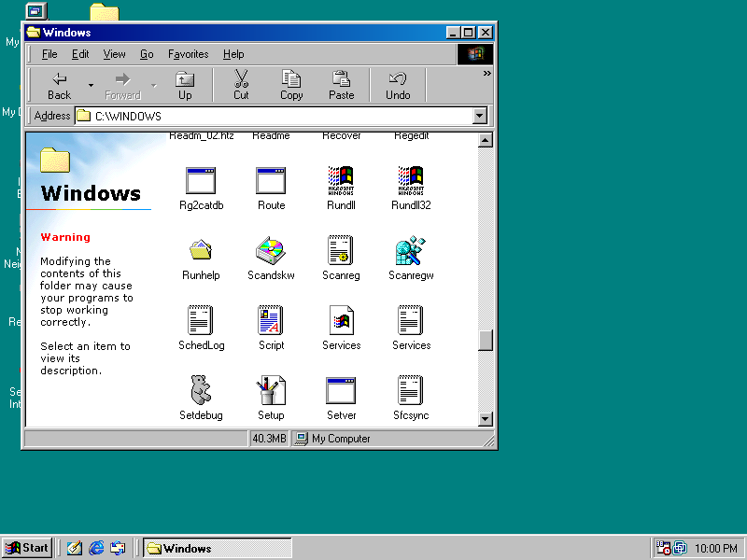Select the Cut toolbar icon

coord(240,85)
